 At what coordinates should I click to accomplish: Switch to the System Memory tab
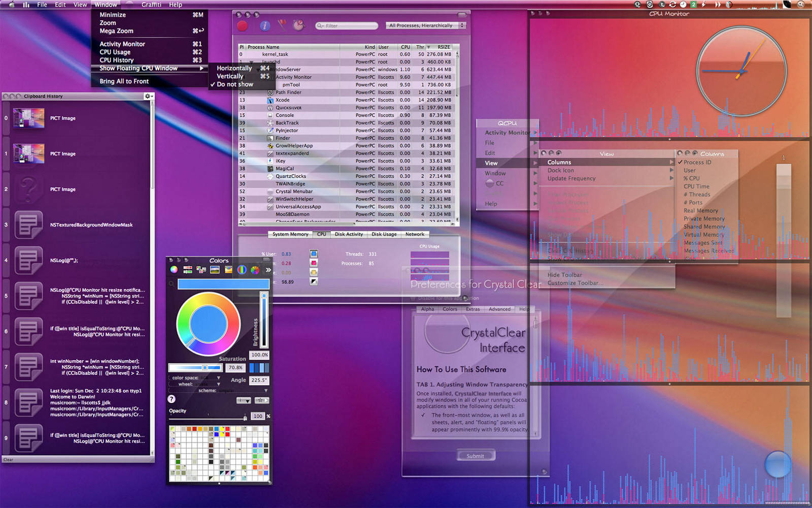[x=290, y=234]
